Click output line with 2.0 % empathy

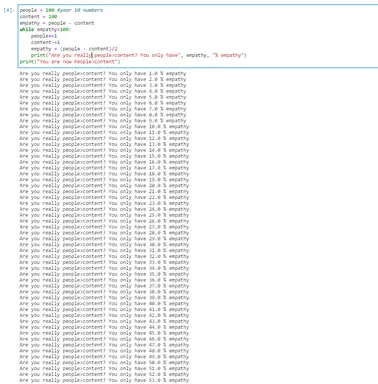[103, 79]
